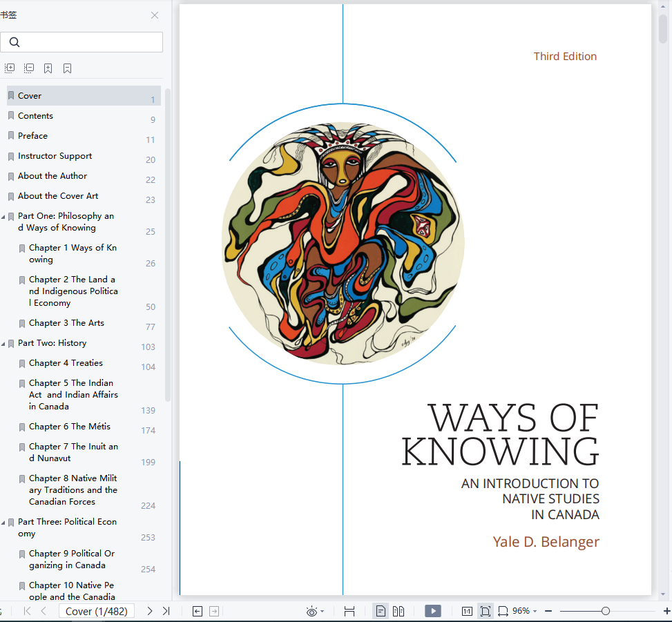Open Chapter 7 The Inuit and Nunavut

click(73, 452)
